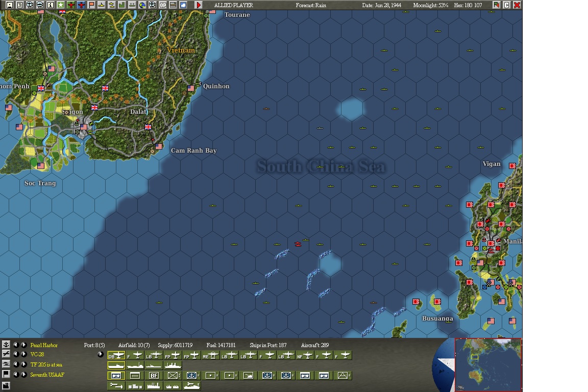Click the factory buildings icon in bottom row
Screen dimensions: 588x392
coord(154,386)
